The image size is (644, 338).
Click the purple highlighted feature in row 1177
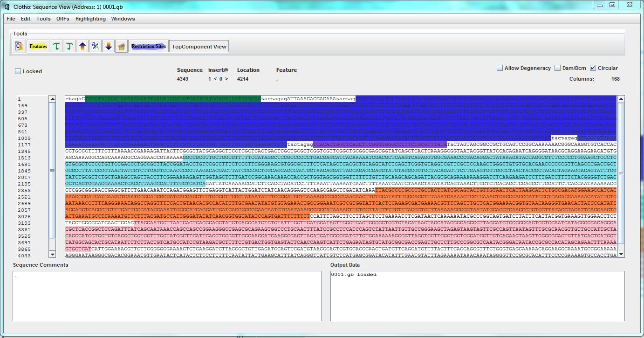(x=380, y=145)
